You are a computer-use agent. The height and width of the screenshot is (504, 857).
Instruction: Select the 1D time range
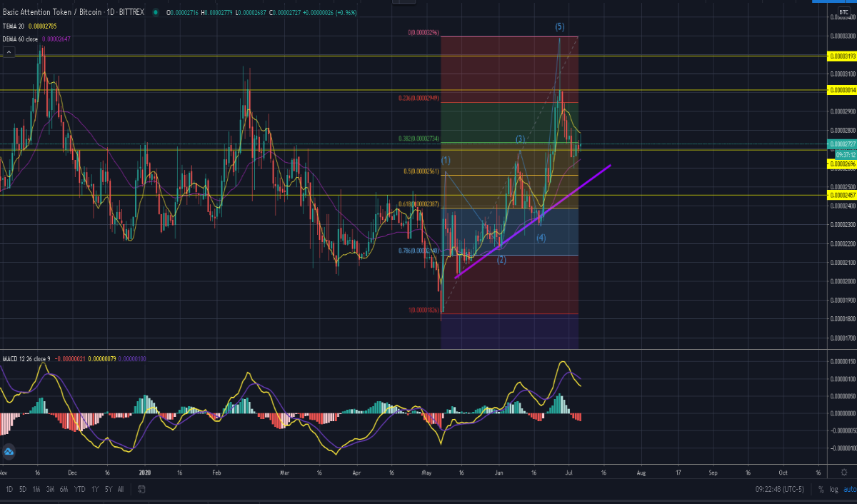click(9, 489)
